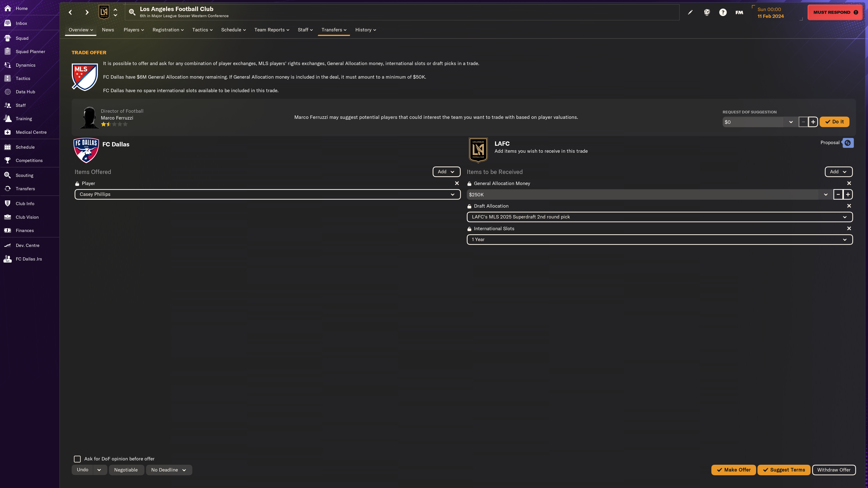Open Casey Phillips player dropdown

click(x=268, y=194)
